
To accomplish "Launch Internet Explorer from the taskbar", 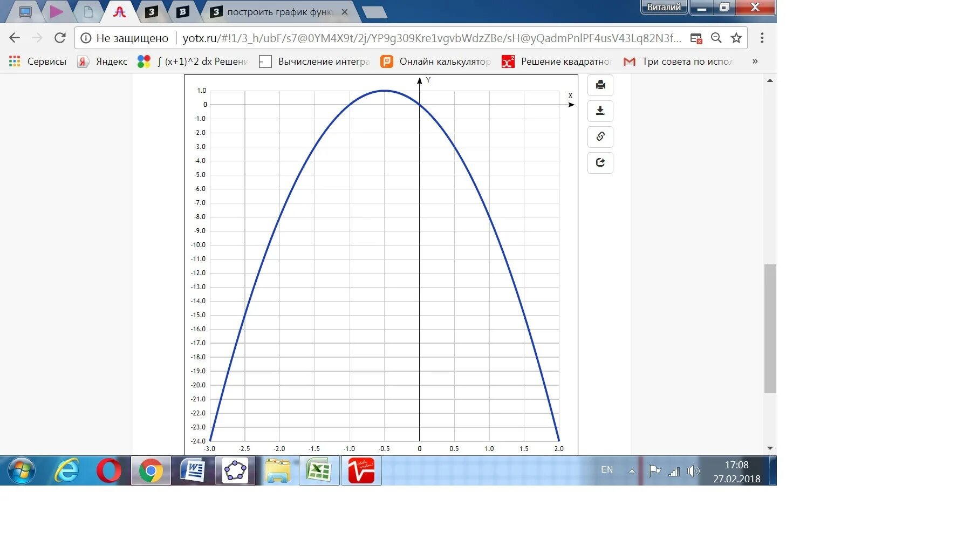I will pos(67,470).
